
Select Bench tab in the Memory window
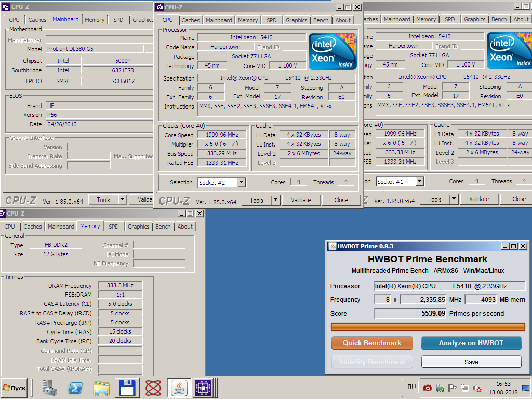click(163, 227)
